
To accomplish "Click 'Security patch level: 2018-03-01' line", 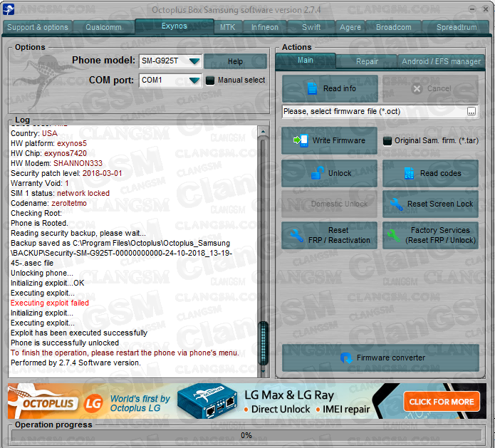I will coord(66,173).
